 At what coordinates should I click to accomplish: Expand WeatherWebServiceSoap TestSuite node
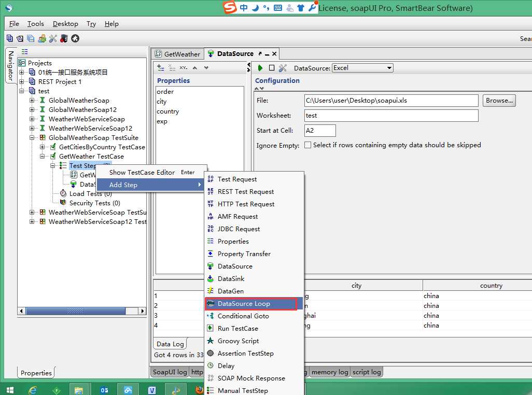click(32, 212)
